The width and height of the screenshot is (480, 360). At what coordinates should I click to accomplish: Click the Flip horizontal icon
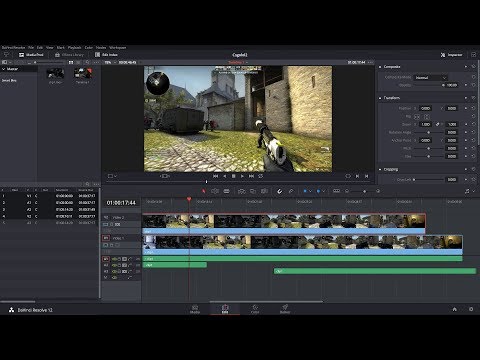pos(417,117)
